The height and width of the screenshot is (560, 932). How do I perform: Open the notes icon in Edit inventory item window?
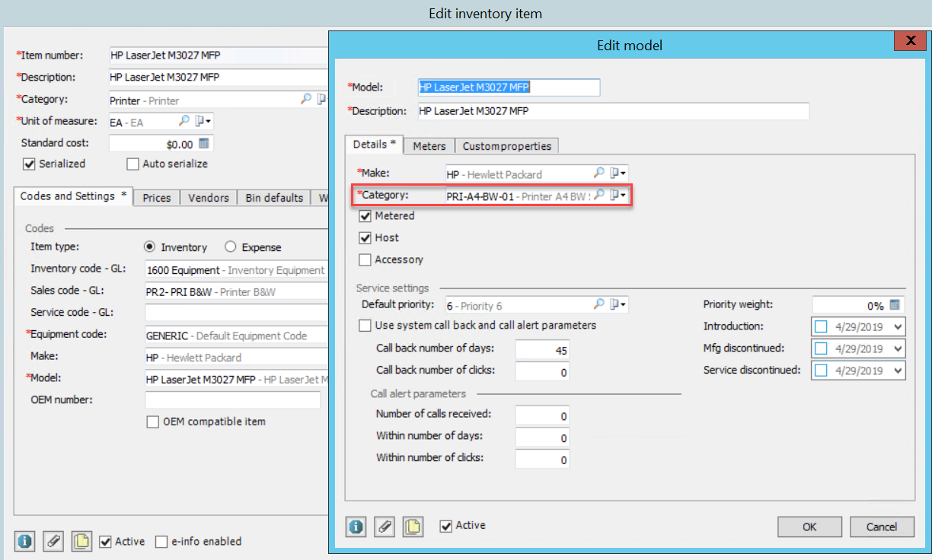(81, 542)
